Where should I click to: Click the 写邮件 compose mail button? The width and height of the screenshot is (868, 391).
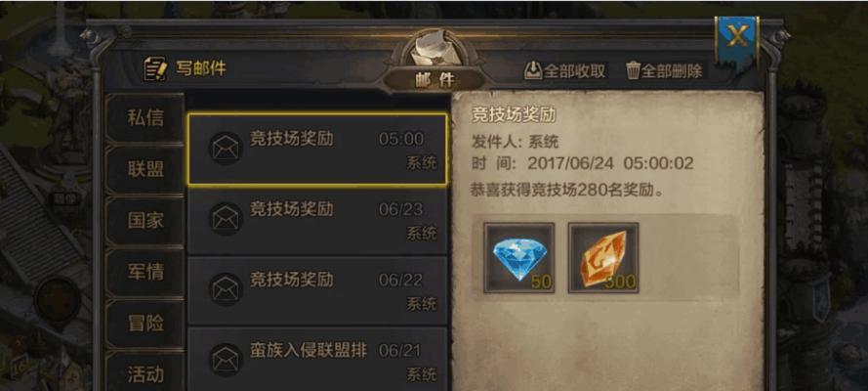point(185,69)
